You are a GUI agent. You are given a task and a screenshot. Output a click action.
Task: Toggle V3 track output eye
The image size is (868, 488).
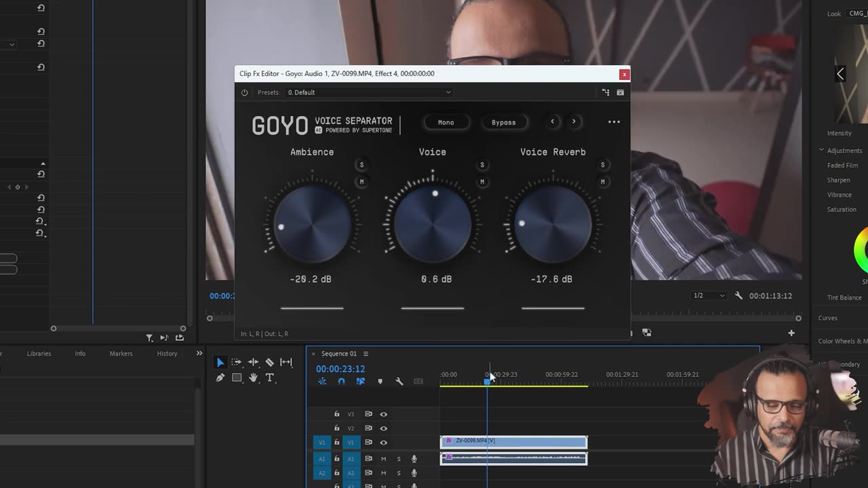[383, 414]
